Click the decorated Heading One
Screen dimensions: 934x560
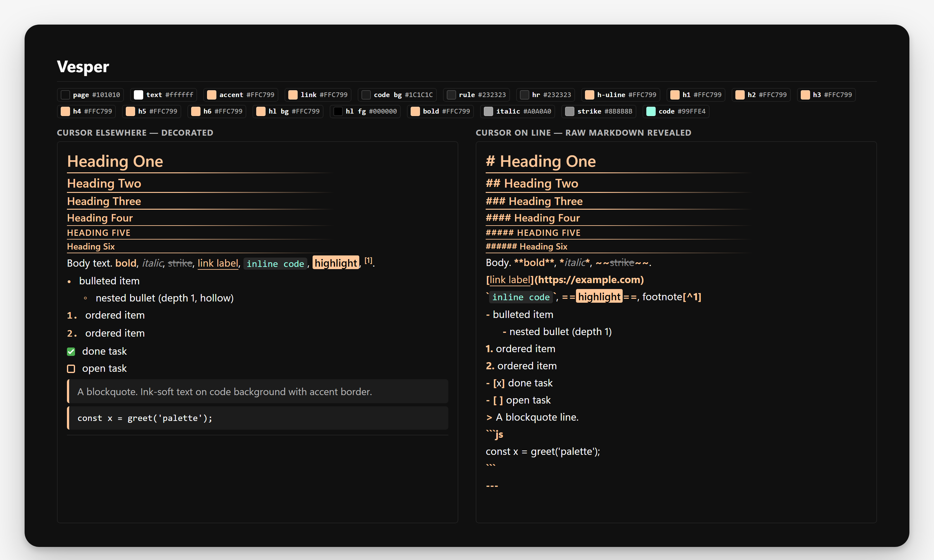click(x=115, y=161)
